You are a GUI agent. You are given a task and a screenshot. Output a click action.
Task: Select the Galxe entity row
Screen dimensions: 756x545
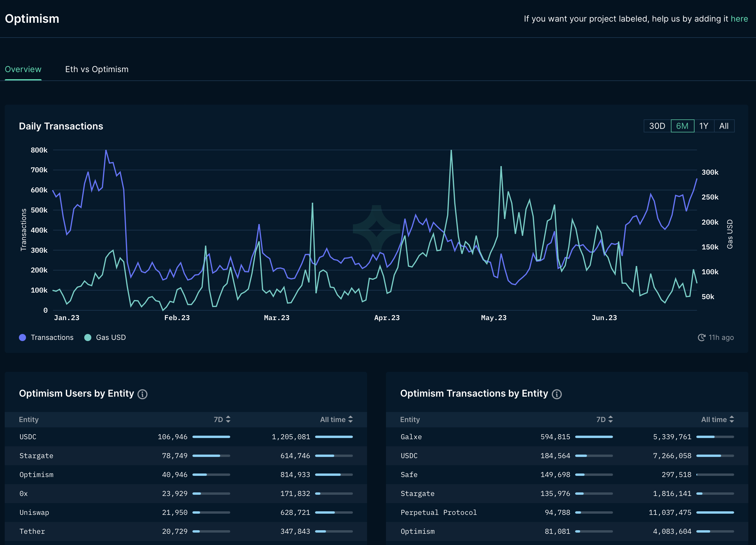pos(567,437)
